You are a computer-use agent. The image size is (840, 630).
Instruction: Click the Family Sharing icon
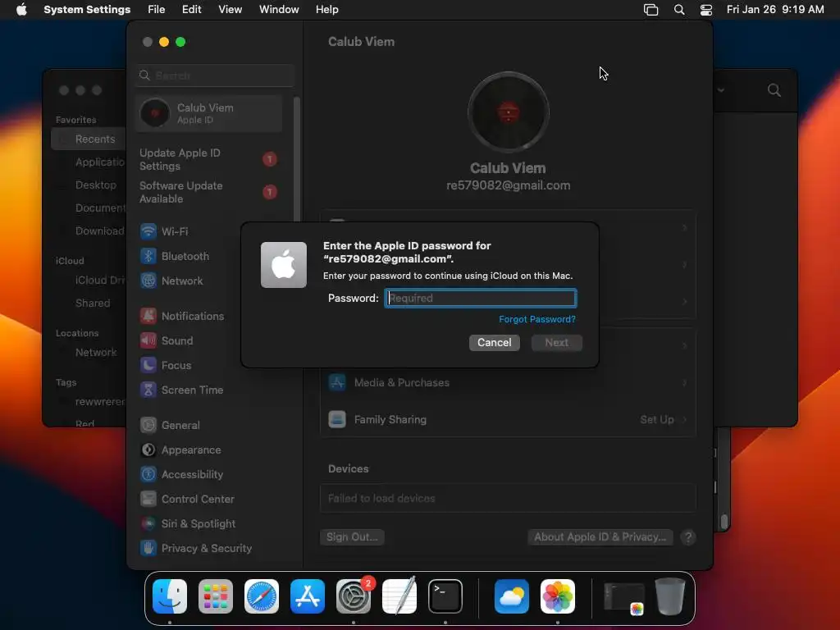337,419
